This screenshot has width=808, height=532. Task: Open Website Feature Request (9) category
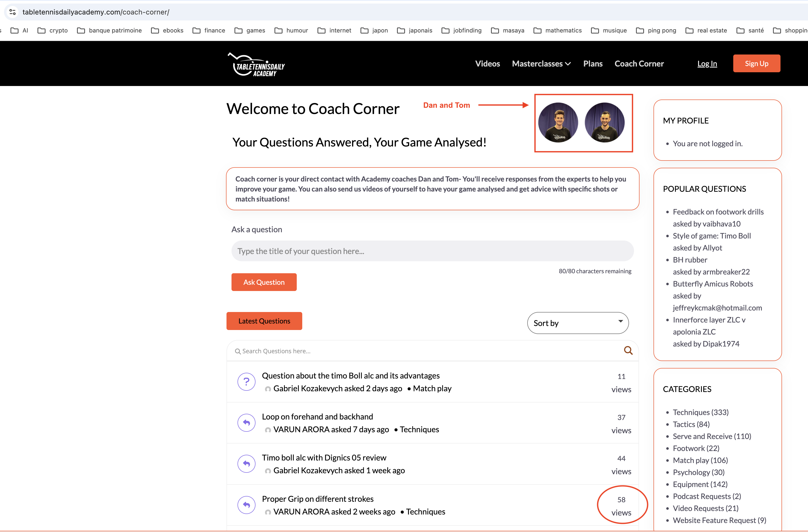(x=719, y=520)
